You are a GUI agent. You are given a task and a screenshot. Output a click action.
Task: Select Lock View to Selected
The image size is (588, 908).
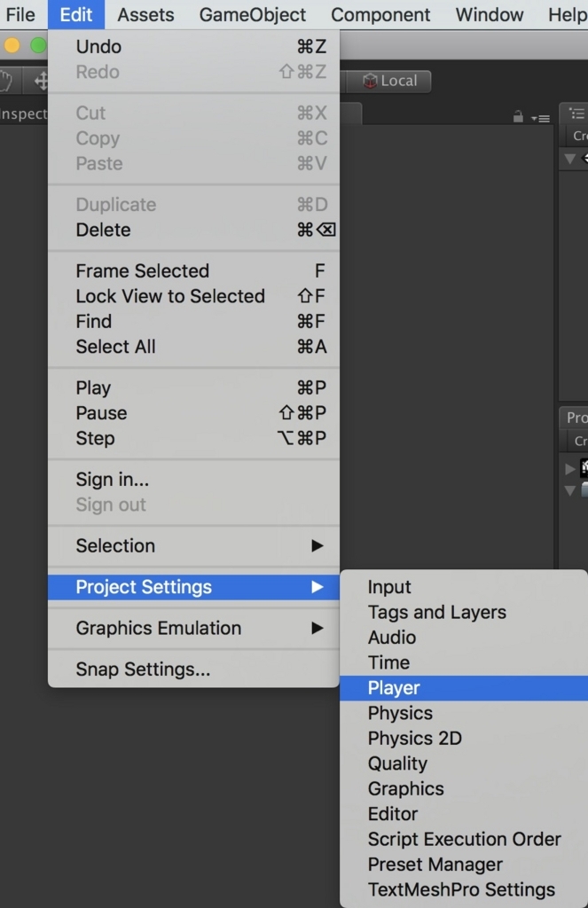[193, 296]
